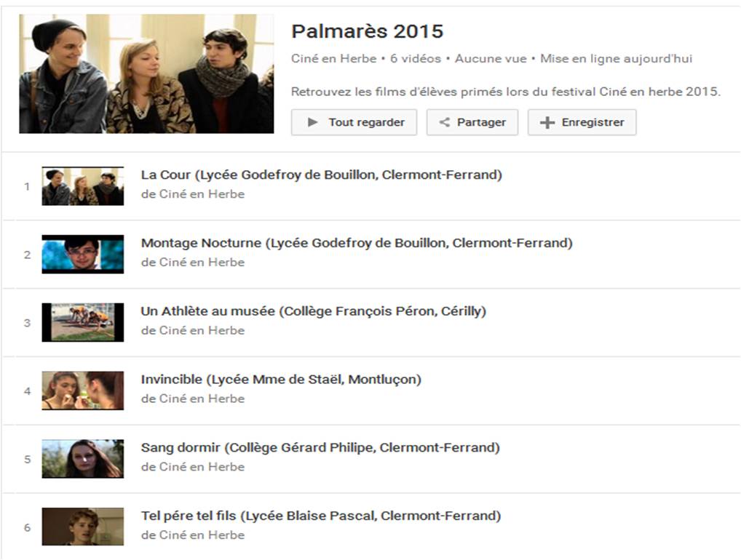Open the Invincible video title link
Viewport: 741px width, 560px height.
[x=281, y=379]
